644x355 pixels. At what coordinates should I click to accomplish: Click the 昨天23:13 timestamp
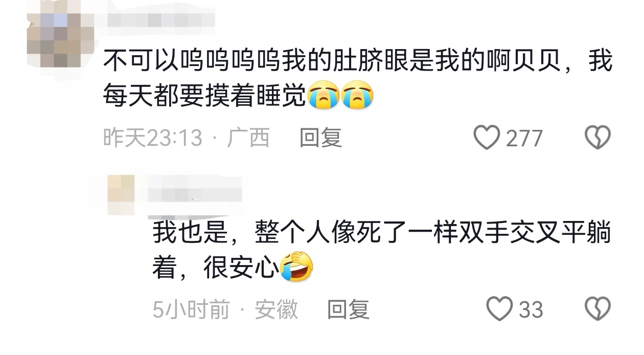(x=153, y=138)
